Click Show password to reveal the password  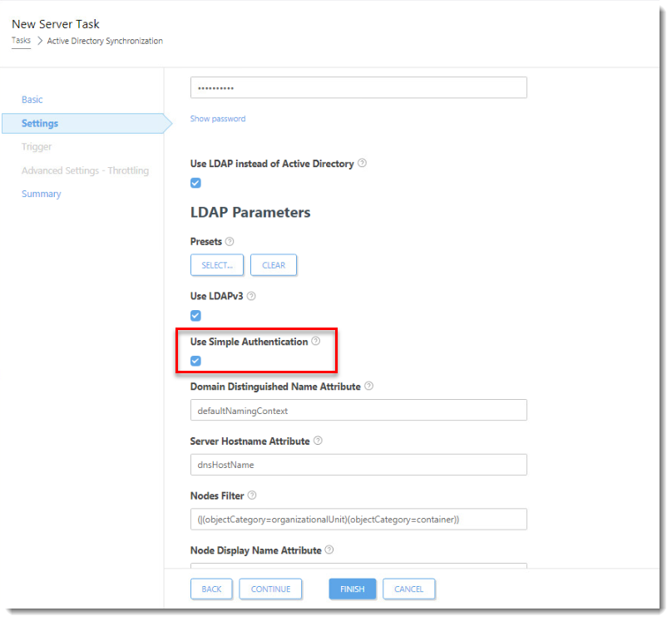217,118
